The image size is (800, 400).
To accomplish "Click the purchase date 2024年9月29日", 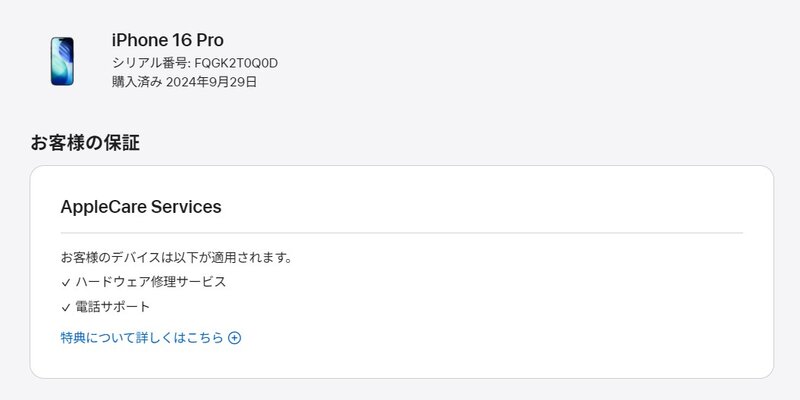I will (x=211, y=82).
